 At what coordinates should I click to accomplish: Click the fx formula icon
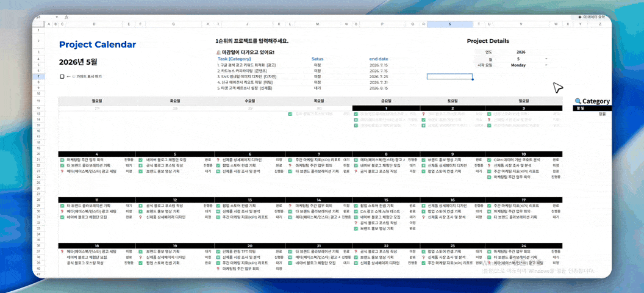click(x=66, y=17)
